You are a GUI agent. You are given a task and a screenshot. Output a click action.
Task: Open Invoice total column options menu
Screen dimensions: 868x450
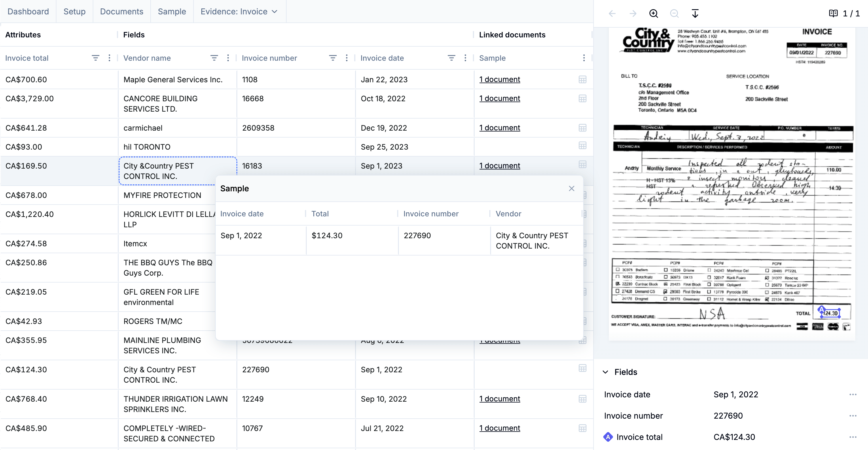(x=109, y=58)
